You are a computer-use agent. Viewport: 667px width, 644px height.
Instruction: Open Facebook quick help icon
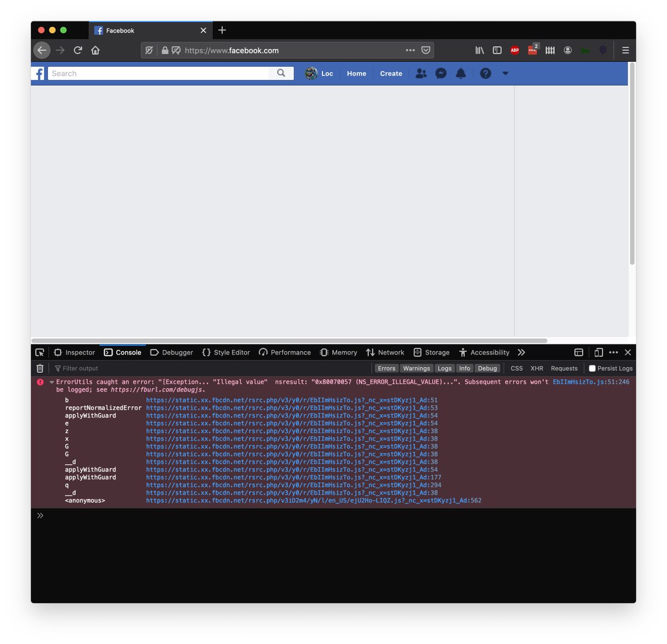[x=485, y=73]
